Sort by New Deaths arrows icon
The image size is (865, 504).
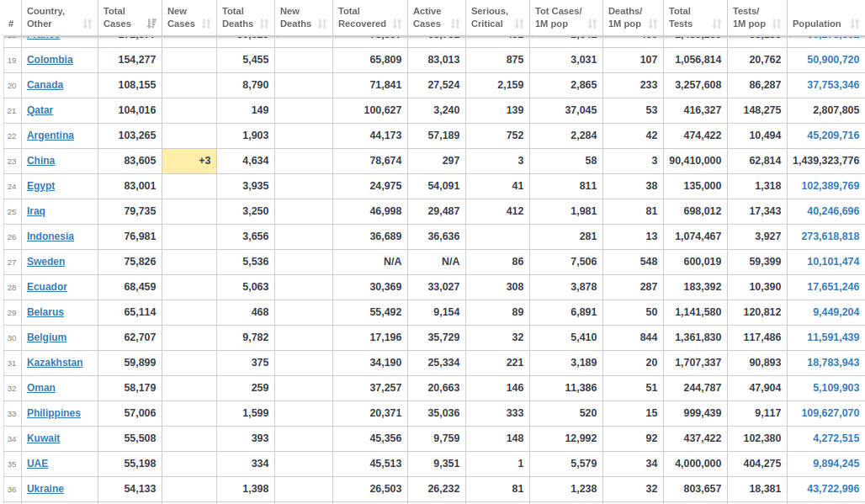click(323, 24)
